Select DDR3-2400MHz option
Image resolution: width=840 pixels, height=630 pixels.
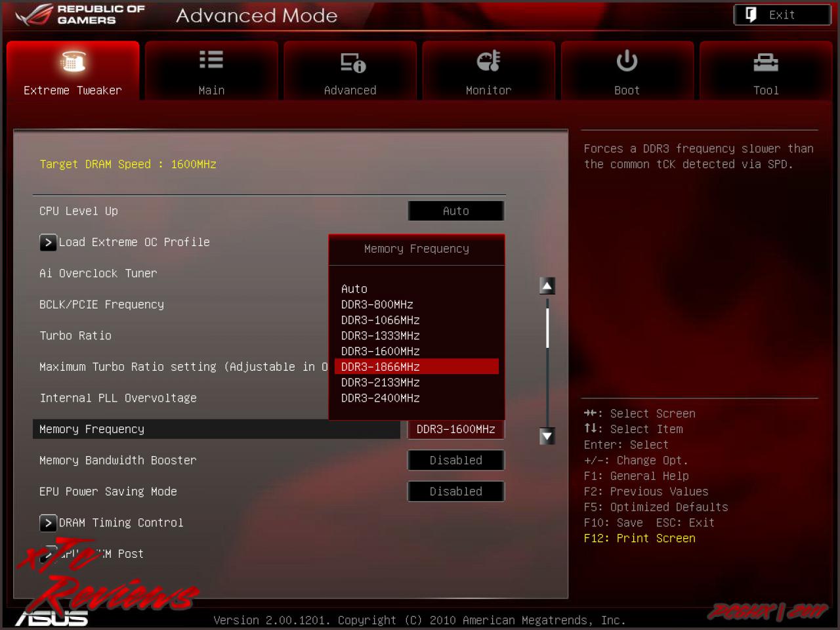[x=417, y=398]
